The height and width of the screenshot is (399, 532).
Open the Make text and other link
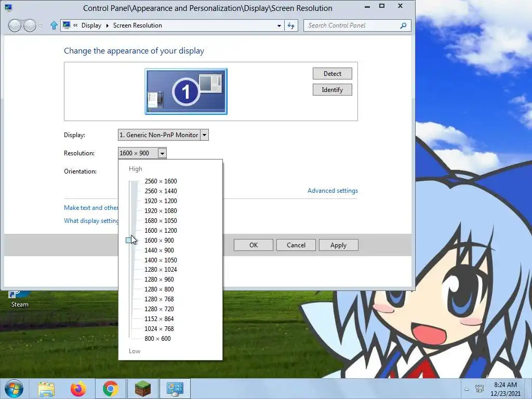click(91, 208)
